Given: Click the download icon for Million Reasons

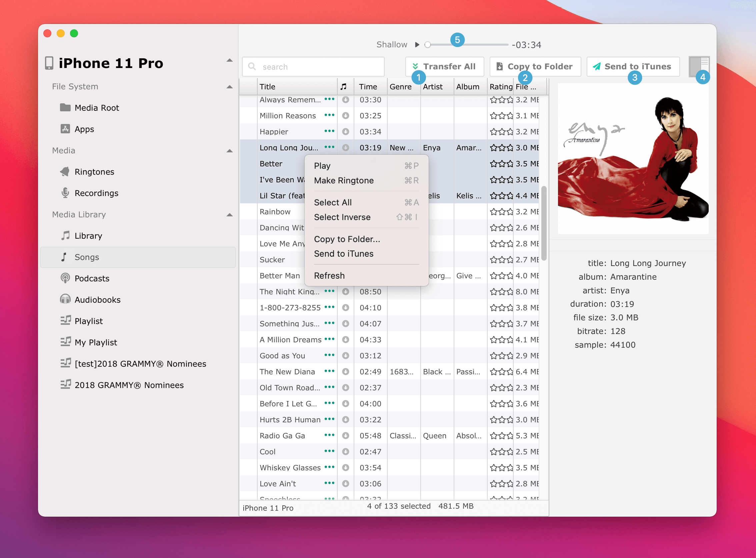Looking at the screenshot, I should click(x=346, y=116).
